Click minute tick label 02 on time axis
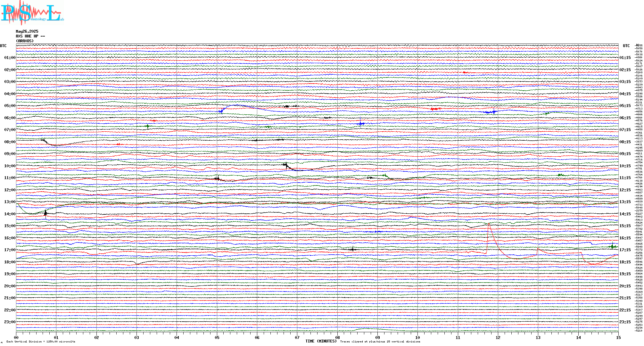Screen dimensions: 644x346 [96, 337]
